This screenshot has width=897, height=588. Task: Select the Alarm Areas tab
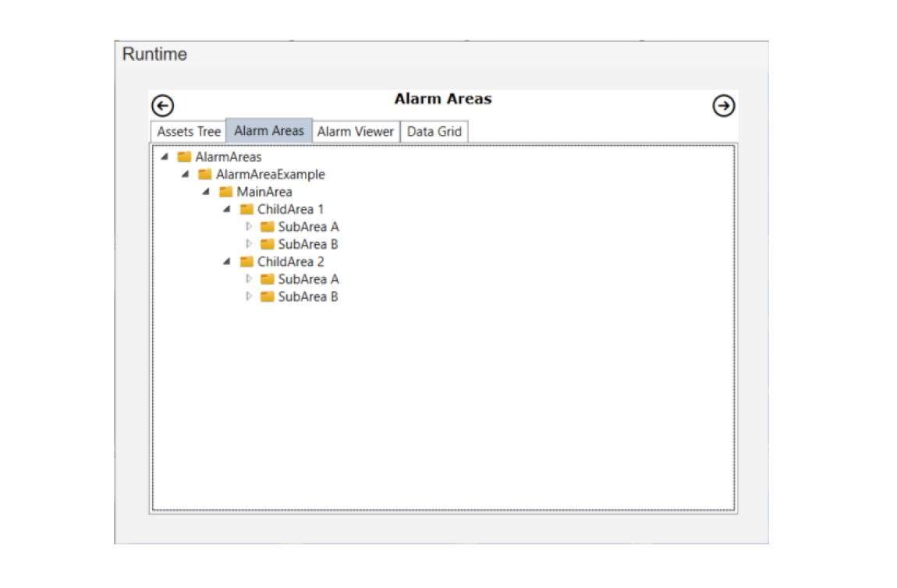point(269,131)
